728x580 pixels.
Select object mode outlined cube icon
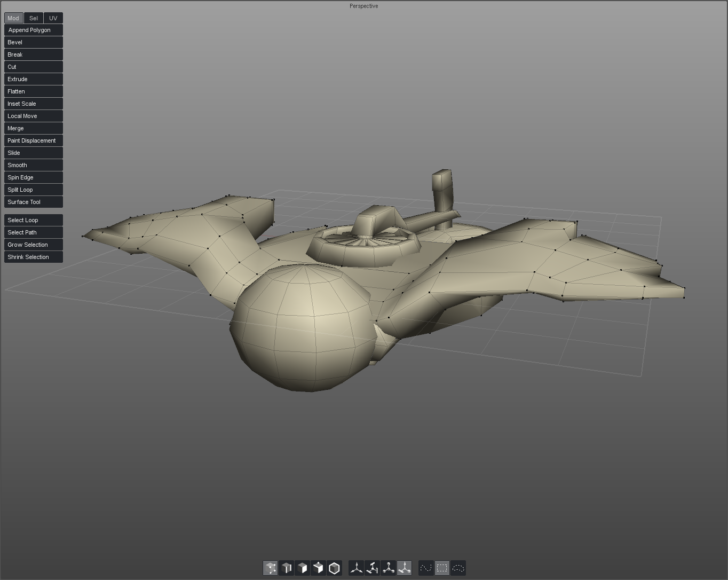pyautogui.click(x=335, y=568)
